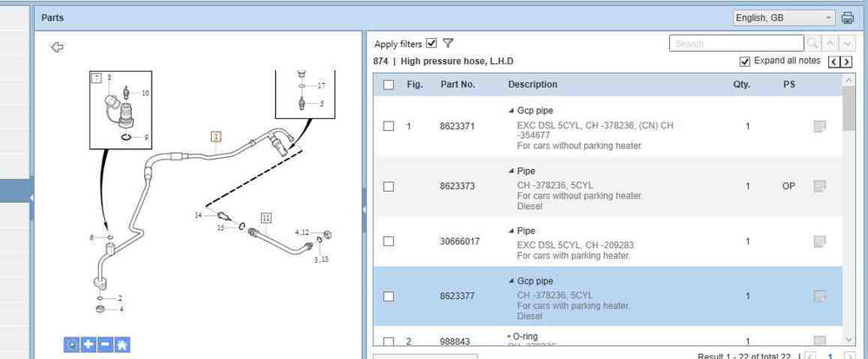
Task: Click the back arrow above diagram
Action: coord(57,48)
